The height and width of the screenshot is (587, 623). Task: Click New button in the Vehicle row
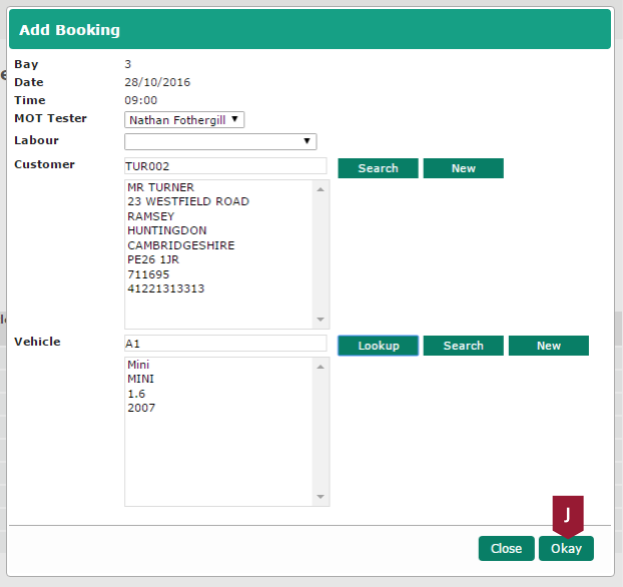[x=548, y=345]
